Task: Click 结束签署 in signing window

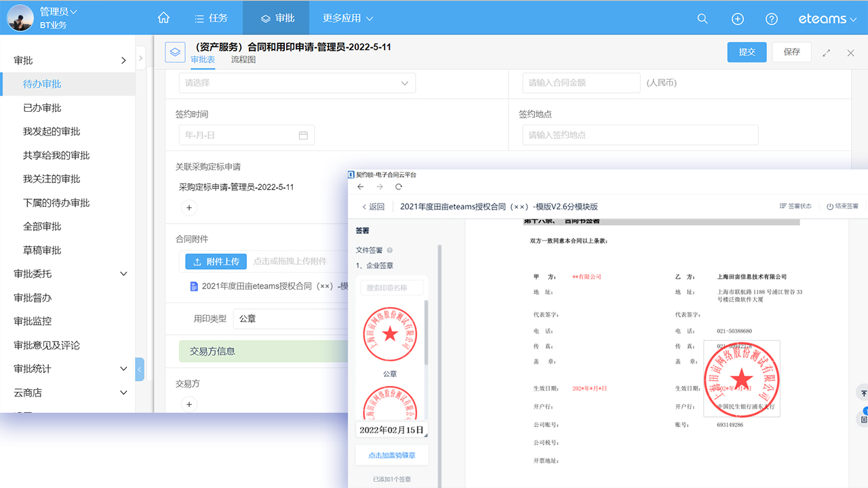Action: [842, 206]
